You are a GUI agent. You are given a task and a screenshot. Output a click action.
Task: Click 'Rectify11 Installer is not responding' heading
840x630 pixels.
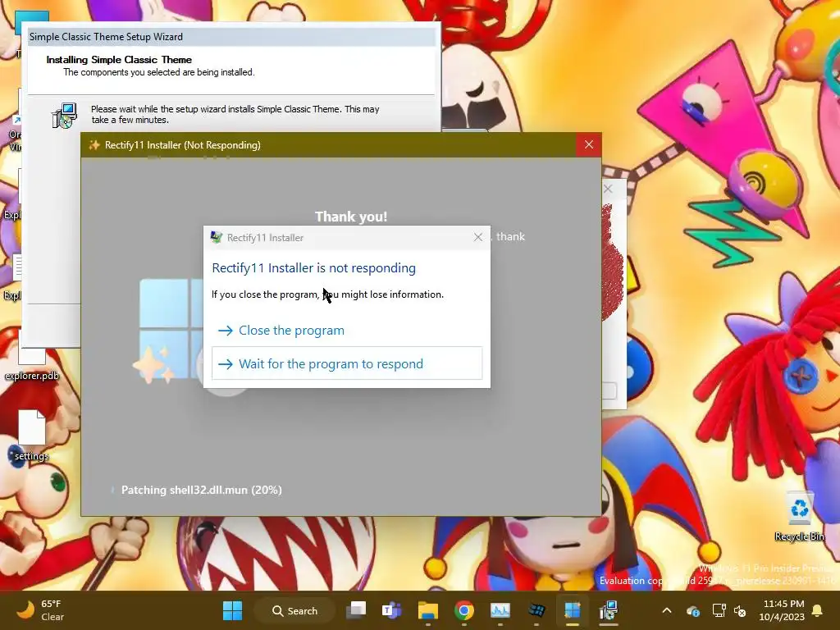coord(314,268)
